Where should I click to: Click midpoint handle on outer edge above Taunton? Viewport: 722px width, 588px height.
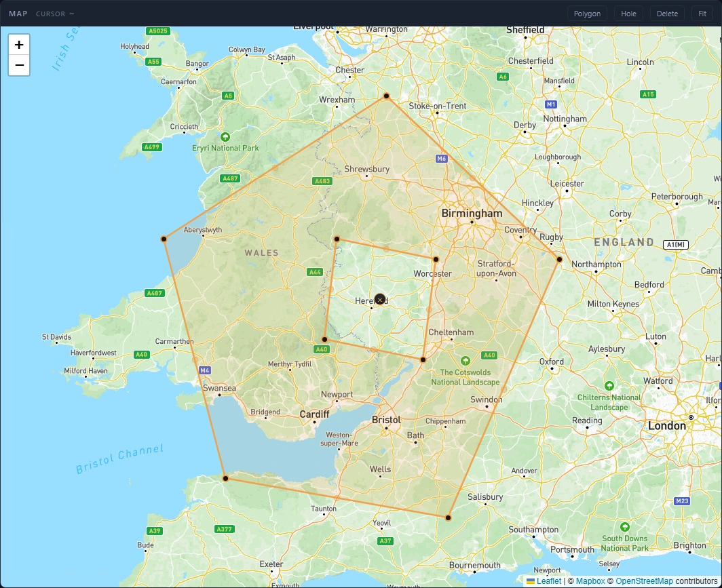pyautogui.click(x=337, y=498)
